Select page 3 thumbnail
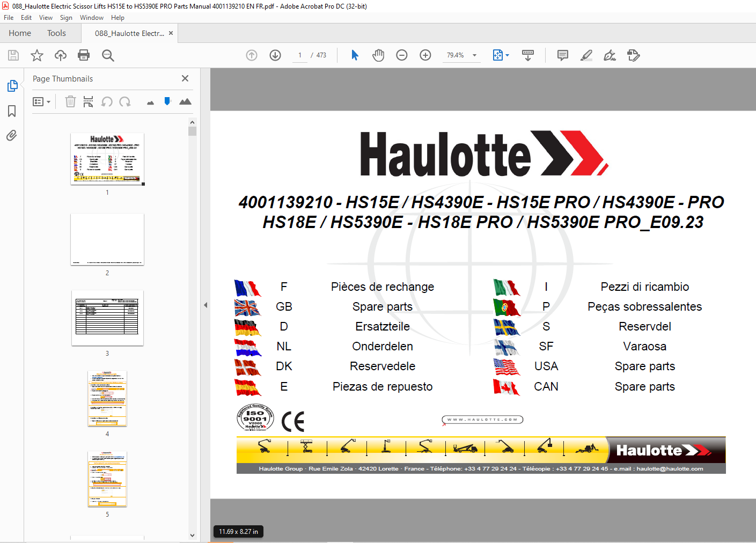Viewport: 756px width, 543px height. tap(107, 318)
